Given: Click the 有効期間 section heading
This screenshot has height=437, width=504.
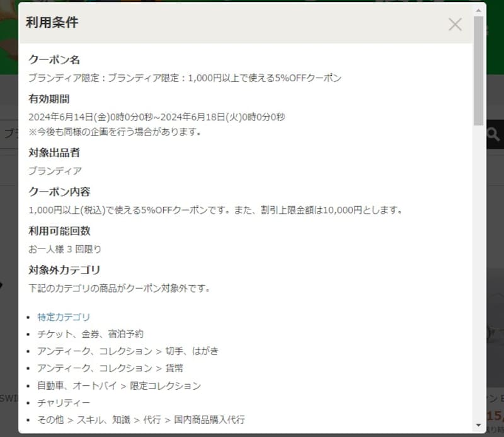Looking at the screenshot, I should pos(49,98).
